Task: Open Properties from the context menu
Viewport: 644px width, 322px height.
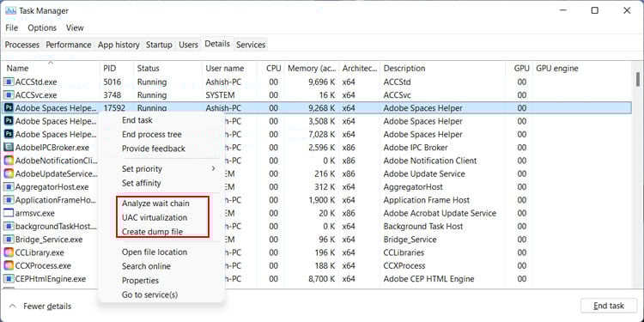Action: [140, 281]
